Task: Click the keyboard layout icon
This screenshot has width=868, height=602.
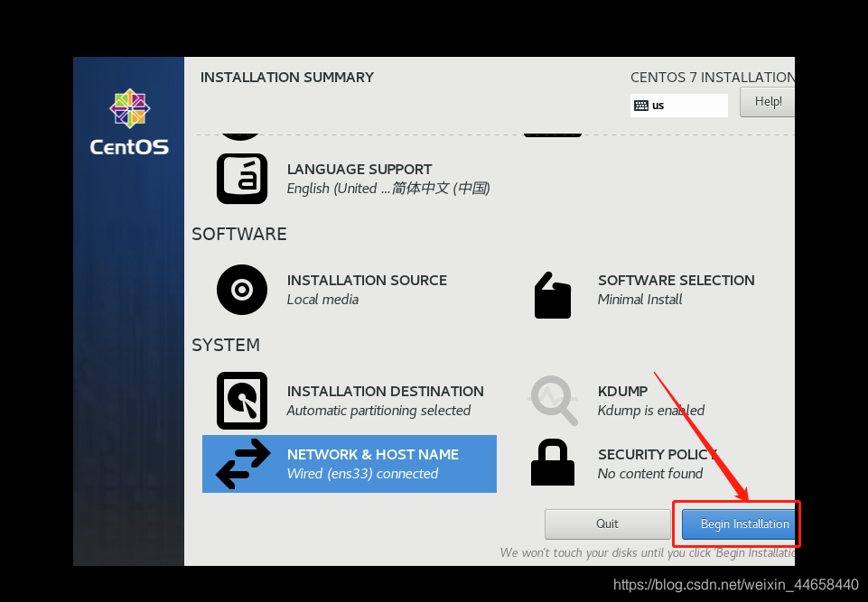Action: click(641, 105)
